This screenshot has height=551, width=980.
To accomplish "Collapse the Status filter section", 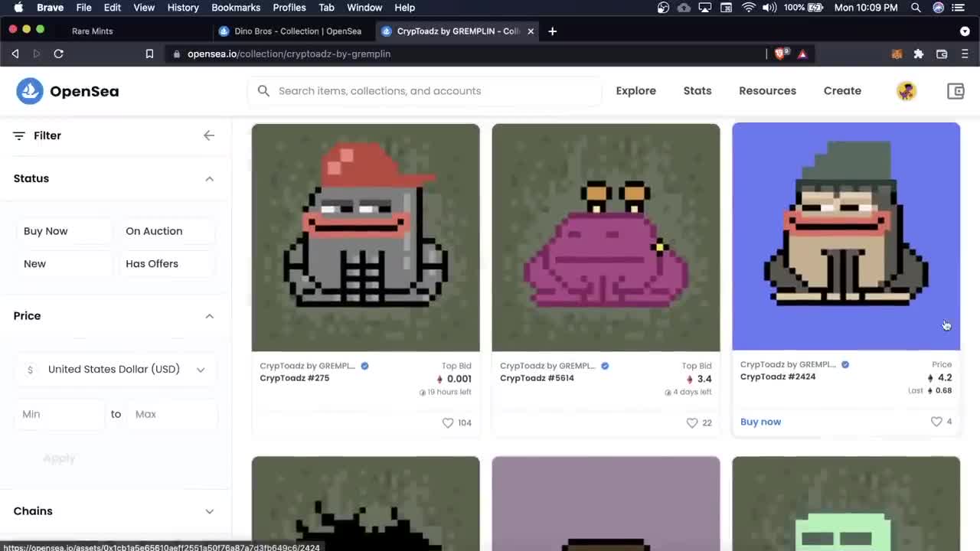I will tap(209, 178).
